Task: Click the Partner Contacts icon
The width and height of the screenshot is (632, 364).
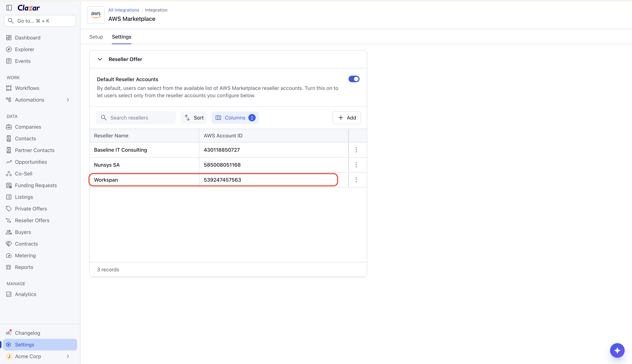Action: click(9, 150)
